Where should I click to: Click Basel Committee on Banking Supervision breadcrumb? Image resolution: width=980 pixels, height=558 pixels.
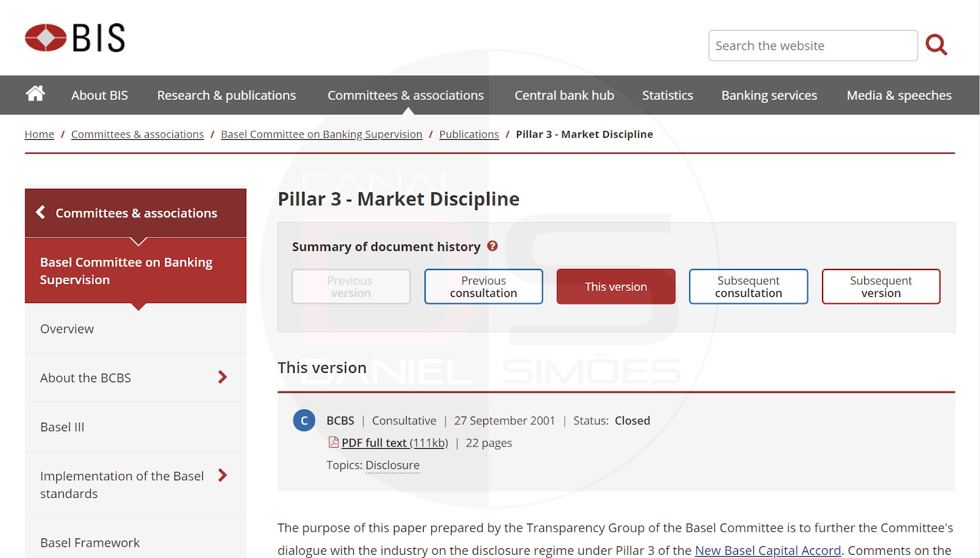pyautogui.click(x=322, y=134)
